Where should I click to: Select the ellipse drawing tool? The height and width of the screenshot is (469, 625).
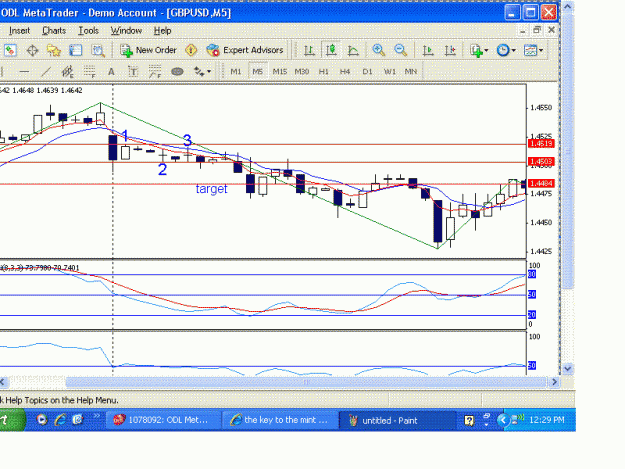tap(177, 72)
